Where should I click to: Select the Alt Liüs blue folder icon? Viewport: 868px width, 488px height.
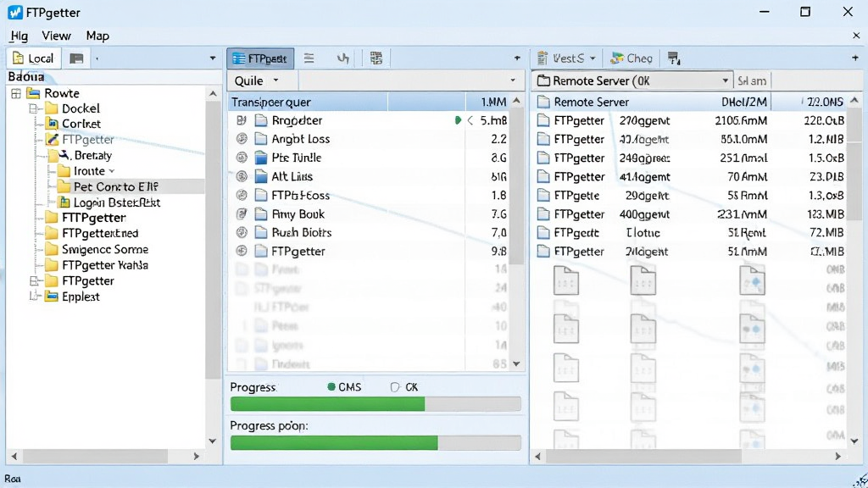tap(261, 176)
